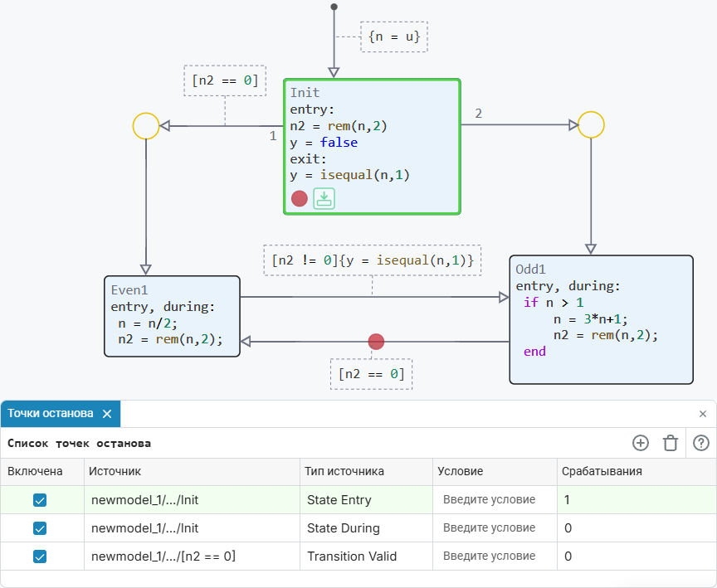Click condition field for Transition Valid row
The height and width of the screenshot is (588, 717).
(x=495, y=556)
